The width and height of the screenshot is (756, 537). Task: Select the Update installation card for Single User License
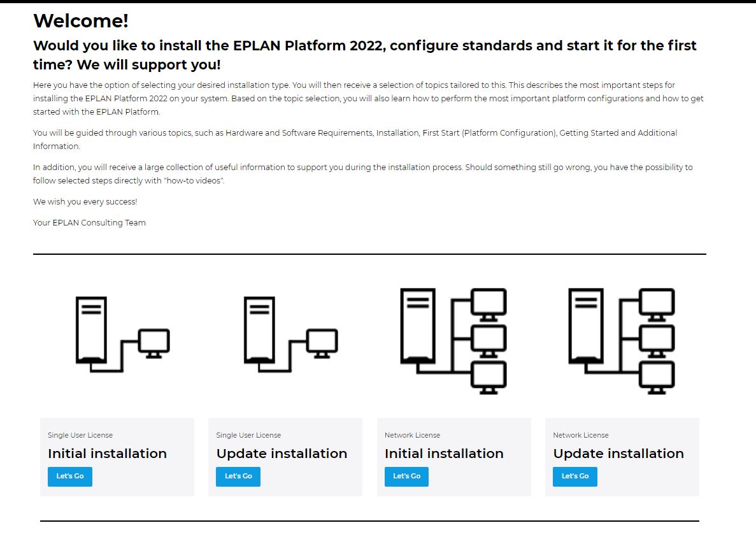coord(285,457)
